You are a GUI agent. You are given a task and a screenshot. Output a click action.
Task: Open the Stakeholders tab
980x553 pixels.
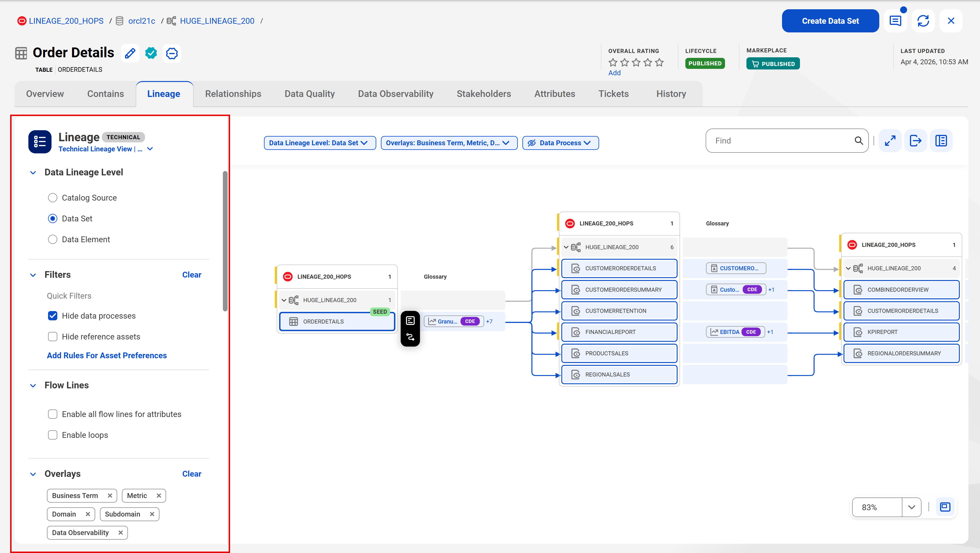(x=484, y=94)
